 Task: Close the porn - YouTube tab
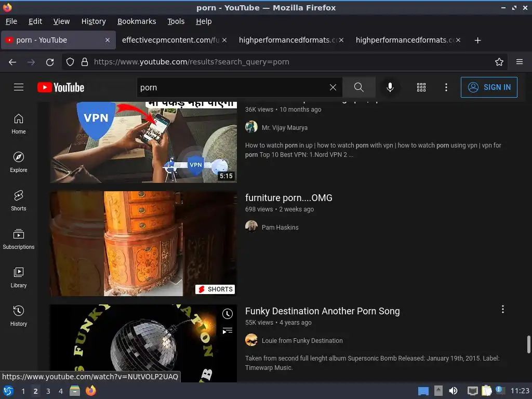click(107, 40)
